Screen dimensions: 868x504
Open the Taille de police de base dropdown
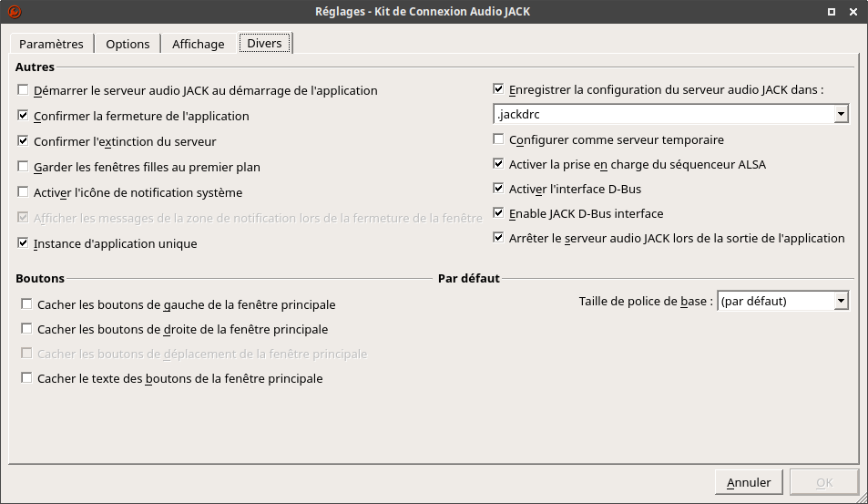tap(842, 301)
